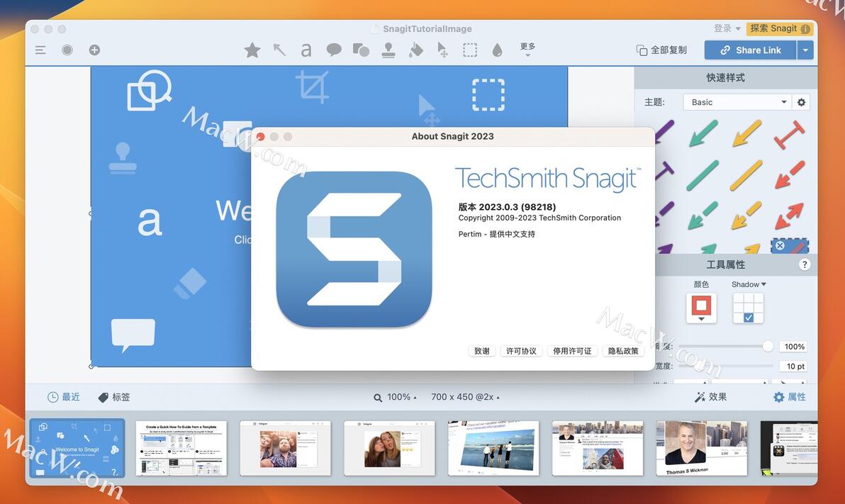Click the 100% opacity field
The width and height of the screenshot is (845, 504).
click(x=794, y=347)
